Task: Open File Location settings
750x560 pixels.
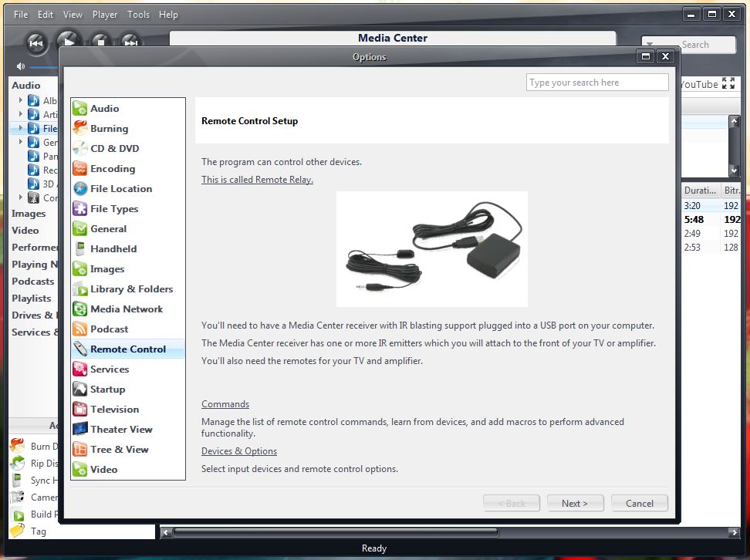Action: click(128, 189)
